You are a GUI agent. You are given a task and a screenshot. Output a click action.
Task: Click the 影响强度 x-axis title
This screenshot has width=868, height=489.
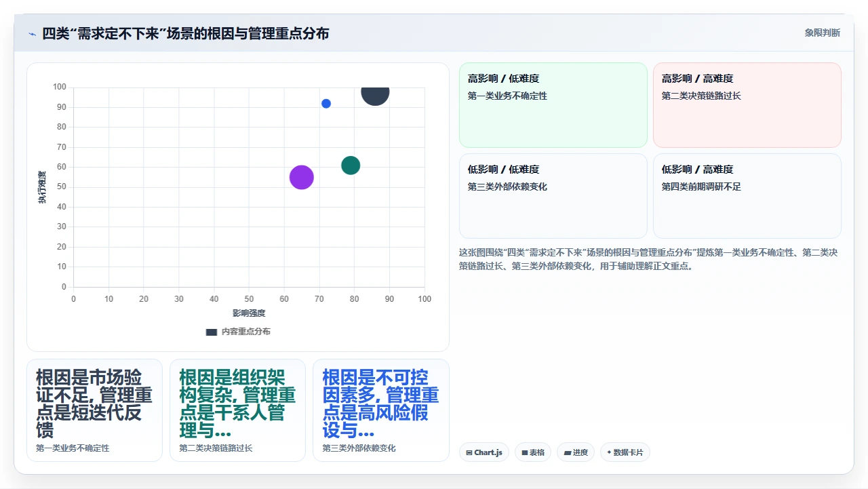click(249, 313)
